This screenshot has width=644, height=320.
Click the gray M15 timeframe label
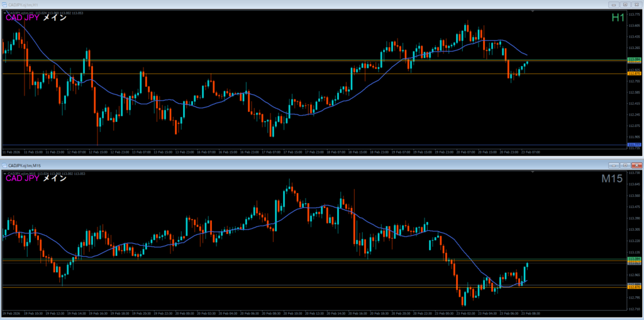pyautogui.click(x=612, y=179)
